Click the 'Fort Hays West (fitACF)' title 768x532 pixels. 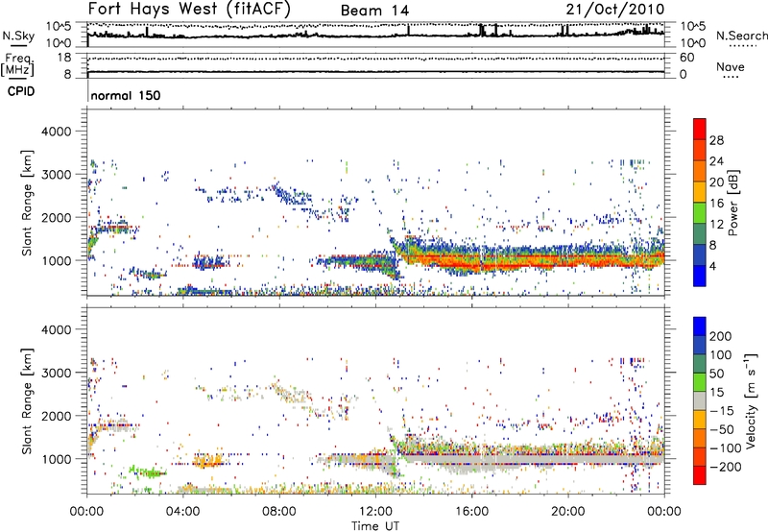pyautogui.click(x=189, y=9)
